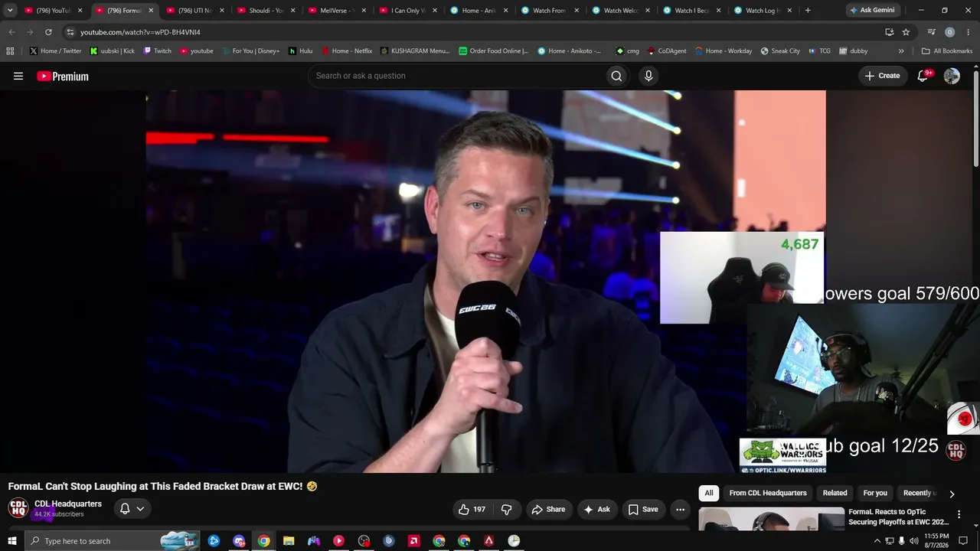Image resolution: width=980 pixels, height=551 pixels.
Task: Open Chrome apps grid shortcut
Action: click(10, 51)
